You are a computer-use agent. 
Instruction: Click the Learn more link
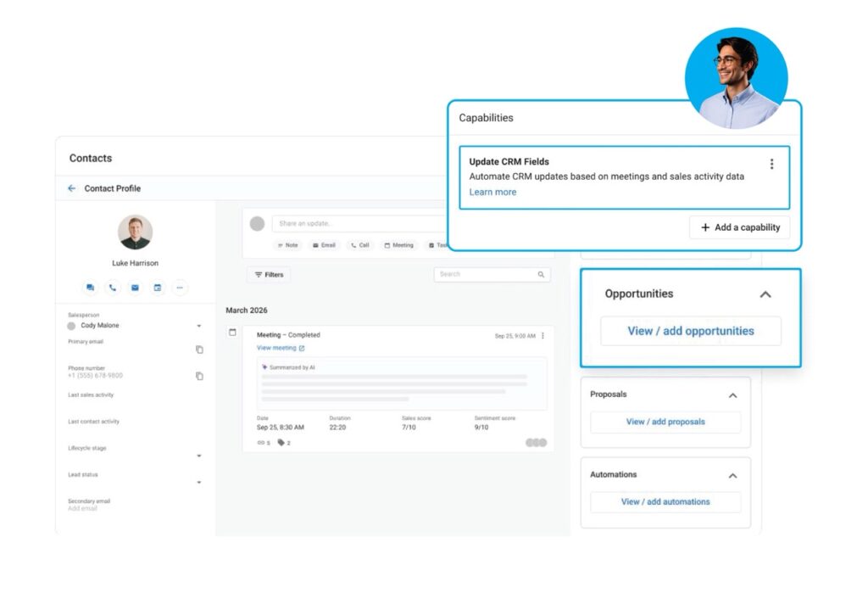click(492, 193)
